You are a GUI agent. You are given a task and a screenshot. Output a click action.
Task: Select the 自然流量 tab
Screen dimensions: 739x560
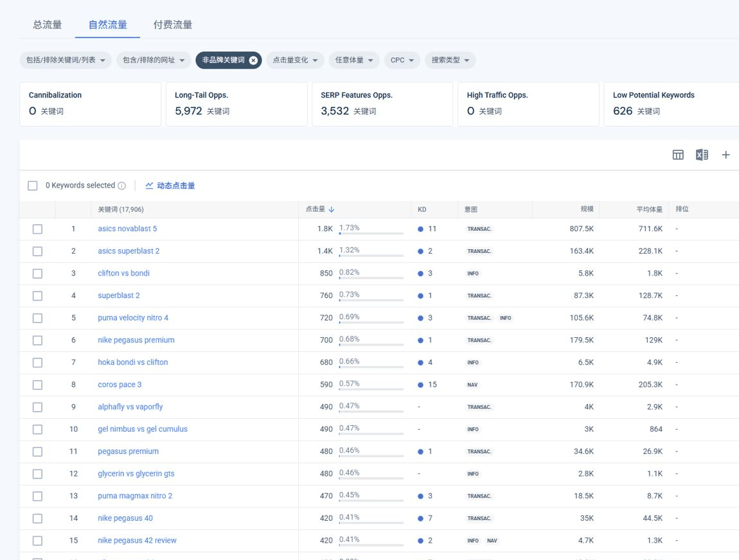point(107,24)
